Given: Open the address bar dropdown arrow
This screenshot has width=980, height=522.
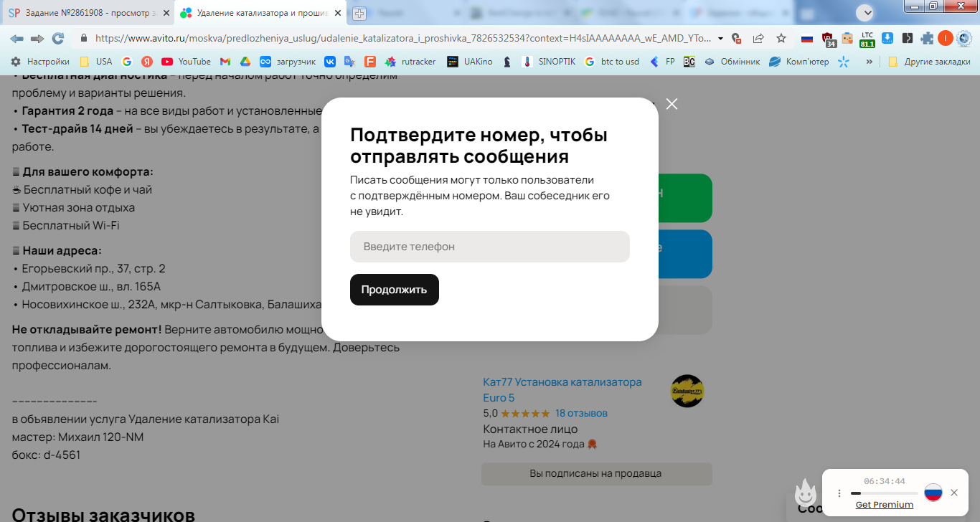Looking at the screenshot, I should [x=720, y=39].
